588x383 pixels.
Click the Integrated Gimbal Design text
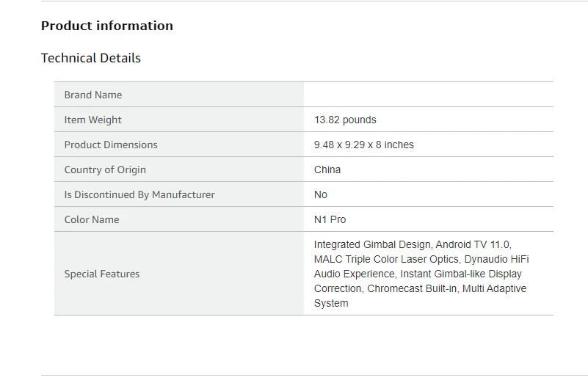374,244
